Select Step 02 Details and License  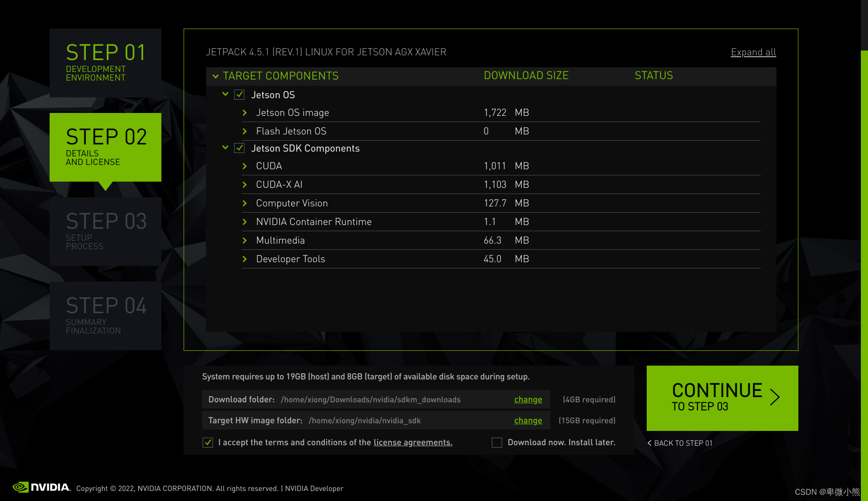105,147
